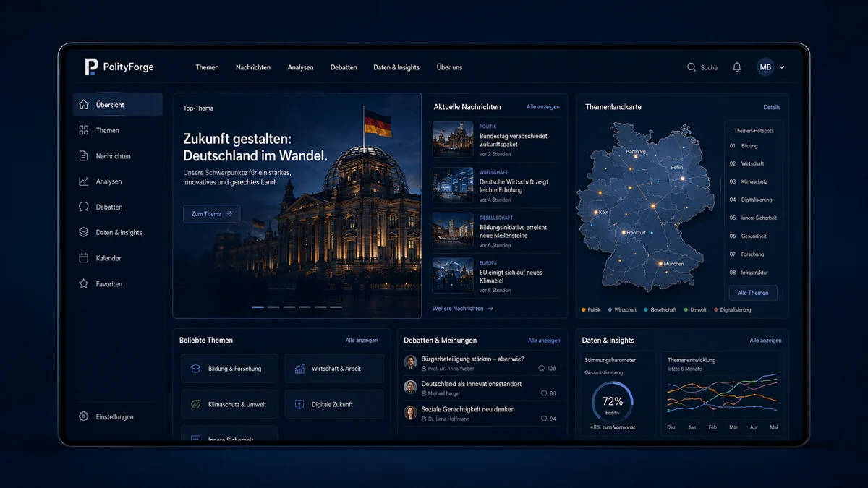Click Anna Weber's author avatar
Image resolution: width=868 pixels, height=488 pixels.
pyautogui.click(x=410, y=362)
